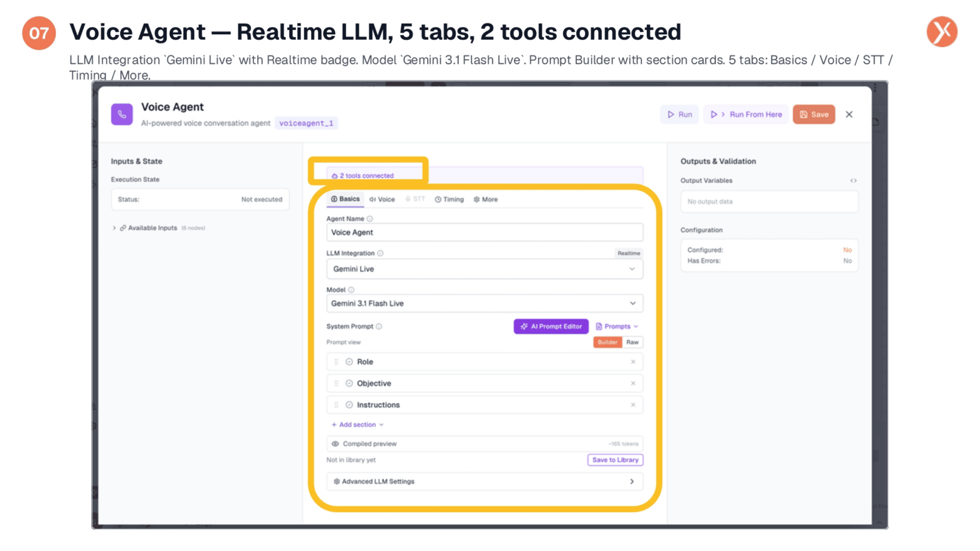The image size is (980, 551).
Task: Click the Agent Name input field
Action: pyautogui.click(x=484, y=233)
